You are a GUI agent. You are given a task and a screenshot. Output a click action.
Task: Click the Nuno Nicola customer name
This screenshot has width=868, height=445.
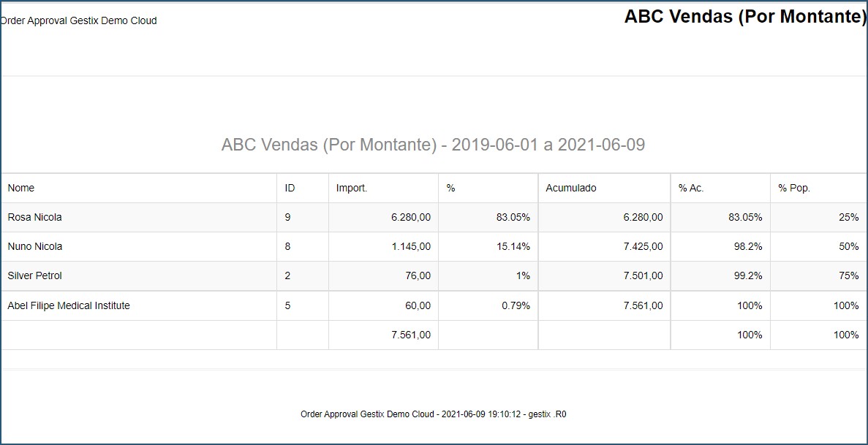pos(35,247)
